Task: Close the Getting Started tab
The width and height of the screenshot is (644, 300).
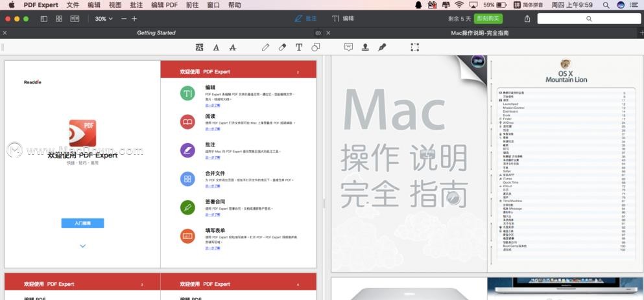Action: (x=5, y=33)
